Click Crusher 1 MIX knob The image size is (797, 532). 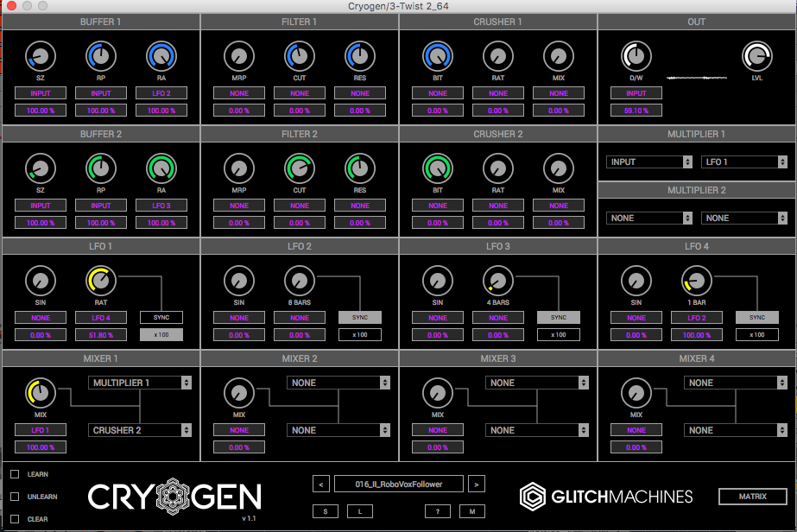coord(559,56)
